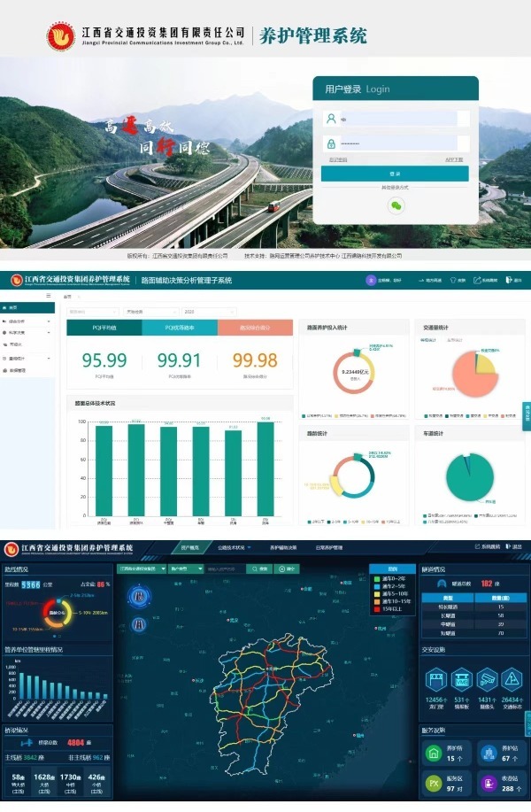Click the purple user avatar in teal header
531x812 pixels.
[371, 280]
